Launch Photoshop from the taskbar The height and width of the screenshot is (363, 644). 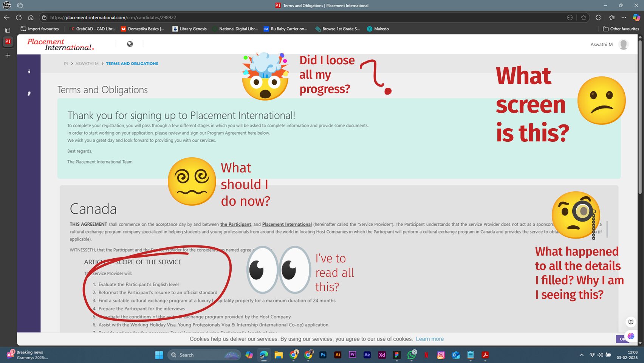(323, 355)
